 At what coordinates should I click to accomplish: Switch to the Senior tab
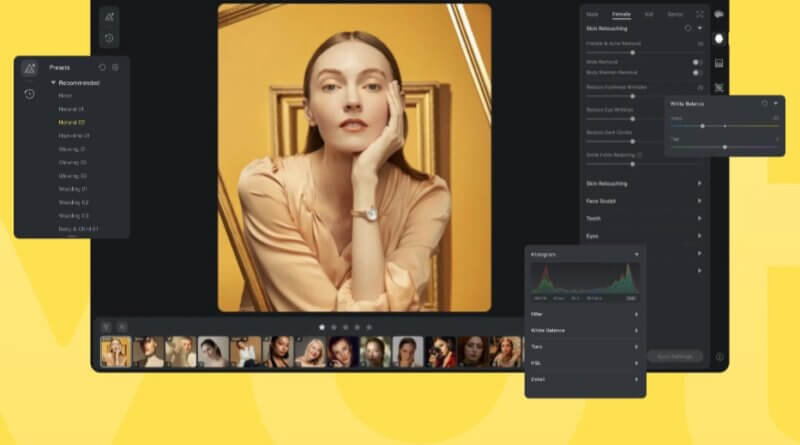pos(675,14)
